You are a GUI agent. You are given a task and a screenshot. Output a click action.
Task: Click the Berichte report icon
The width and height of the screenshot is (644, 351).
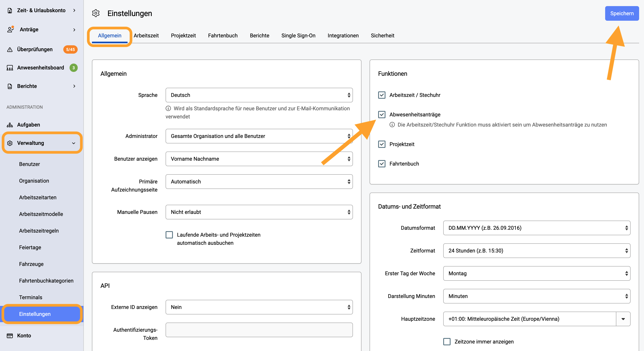tap(10, 86)
